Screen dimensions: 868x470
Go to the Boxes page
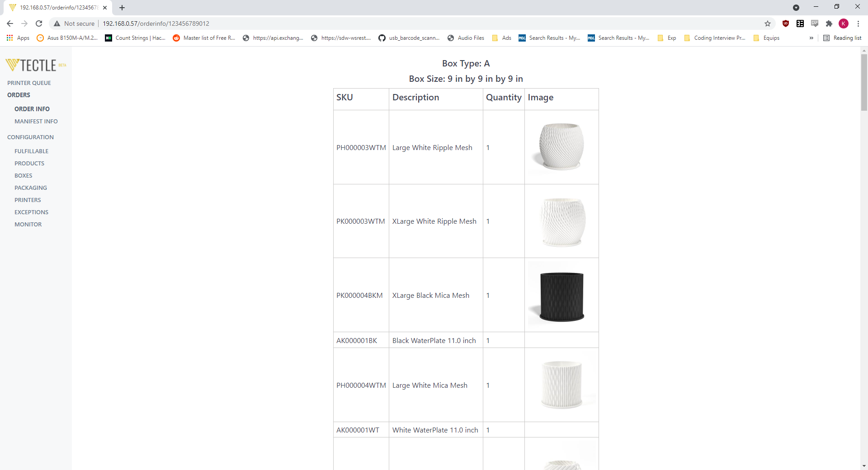pos(24,176)
